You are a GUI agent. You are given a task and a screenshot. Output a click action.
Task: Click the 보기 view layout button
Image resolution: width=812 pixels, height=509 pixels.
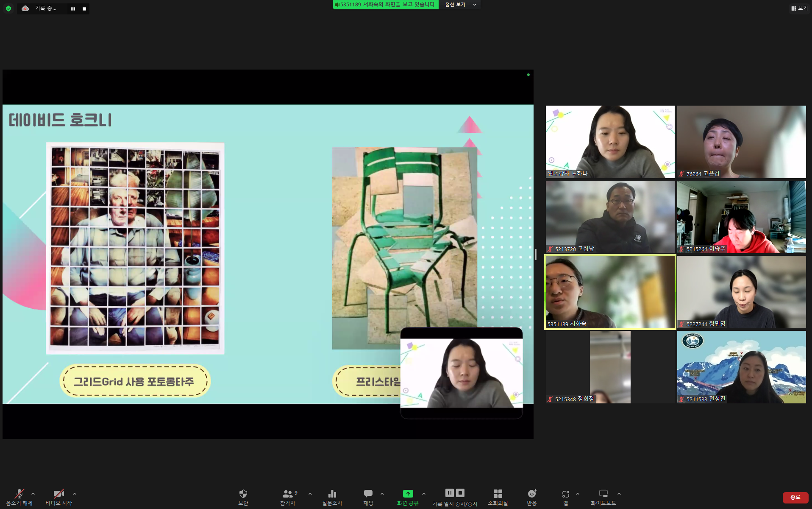pyautogui.click(x=799, y=8)
